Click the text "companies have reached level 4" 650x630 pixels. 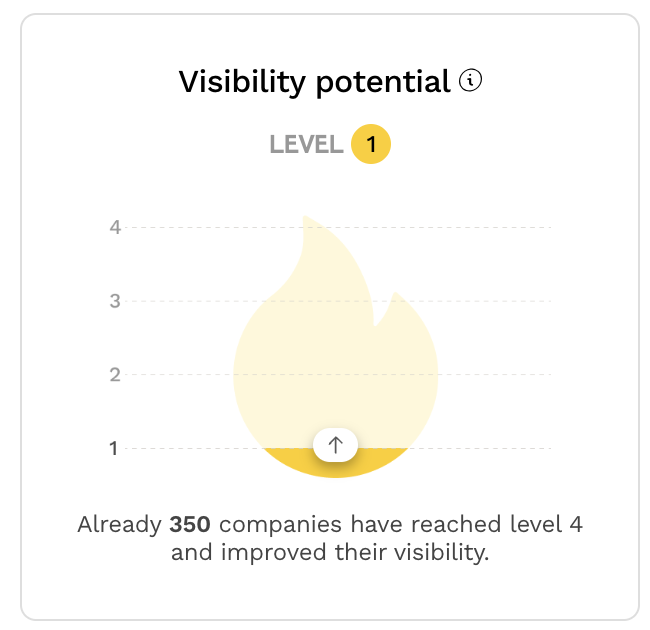(x=401, y=524)
